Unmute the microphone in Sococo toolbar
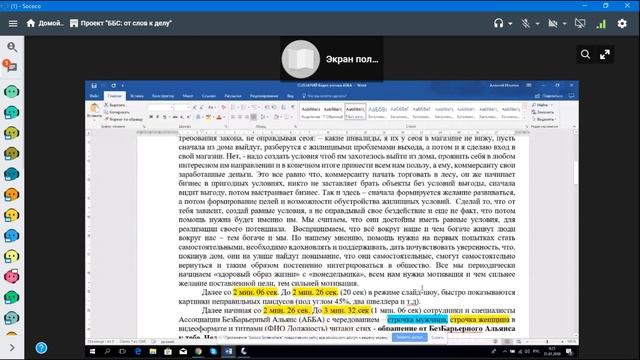640x360 pixels. [526, 23]
